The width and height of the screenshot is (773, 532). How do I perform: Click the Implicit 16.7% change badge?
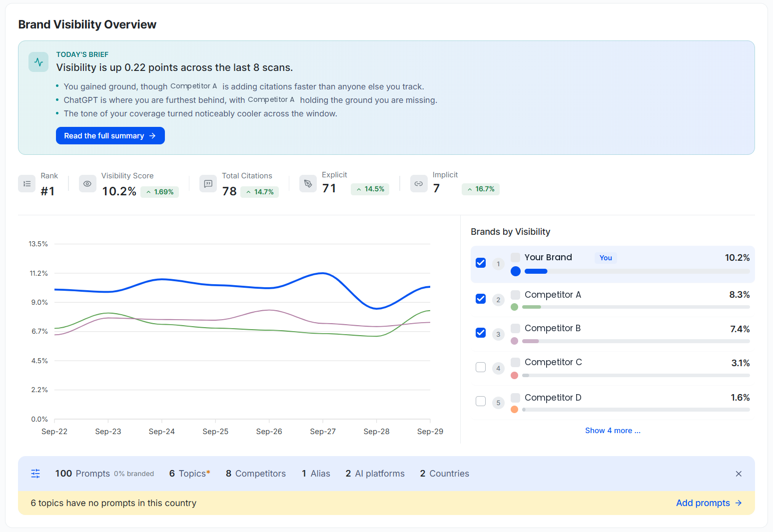(x=480, y=189)
